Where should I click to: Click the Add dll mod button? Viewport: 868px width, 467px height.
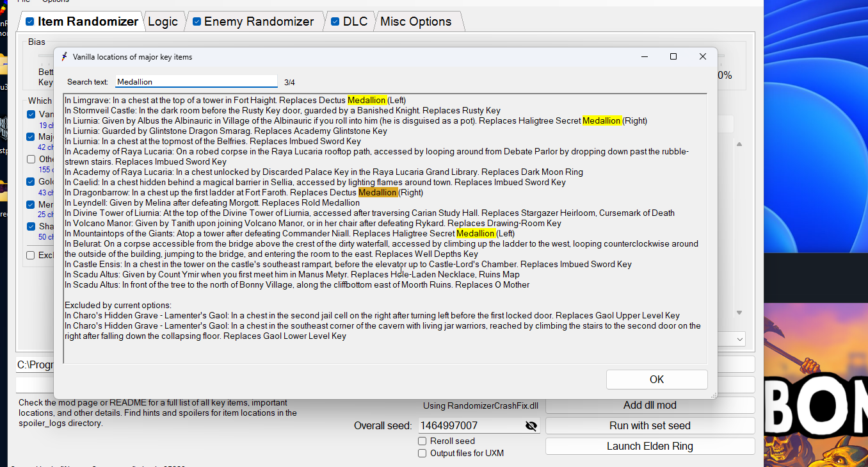[650, 406]
